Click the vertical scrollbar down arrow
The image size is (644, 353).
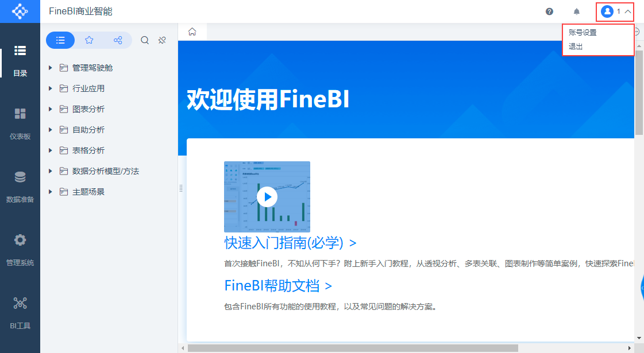[x=639, y=338]
